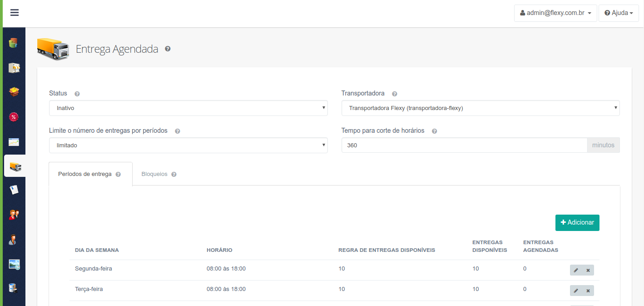Open the picture gallery sidebar icon
The height and width of the screenshot is (306, 644).
[x=14, y=264]
